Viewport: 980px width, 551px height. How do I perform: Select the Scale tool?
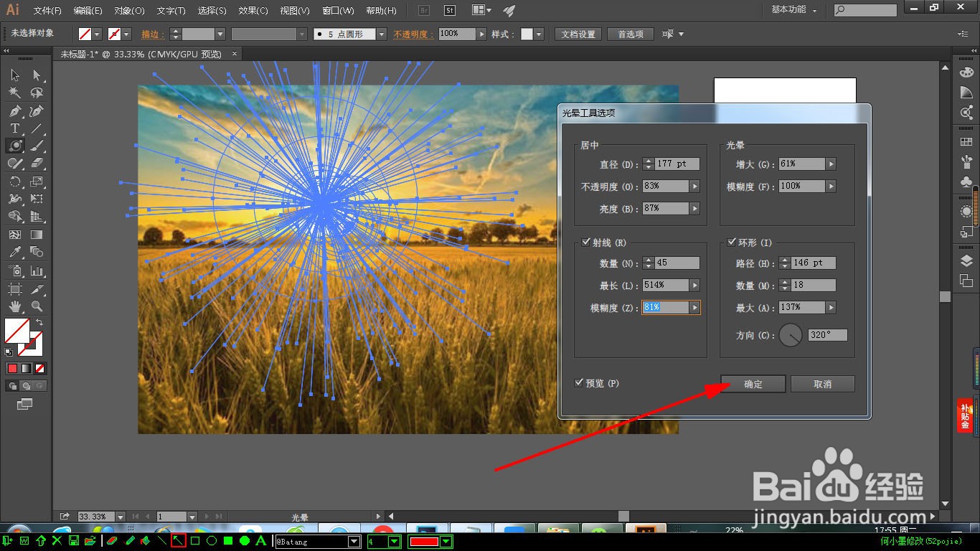[37, 182]
